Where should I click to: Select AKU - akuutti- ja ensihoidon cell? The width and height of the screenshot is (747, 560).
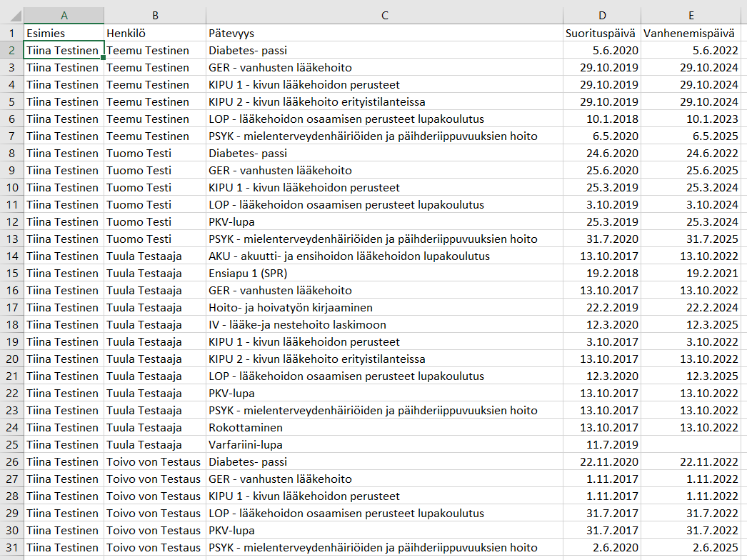tap(384, 256)
